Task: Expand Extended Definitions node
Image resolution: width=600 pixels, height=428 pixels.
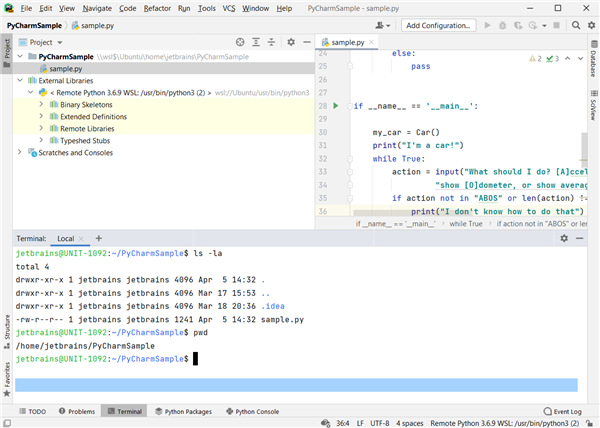Action: pos(41,116)
